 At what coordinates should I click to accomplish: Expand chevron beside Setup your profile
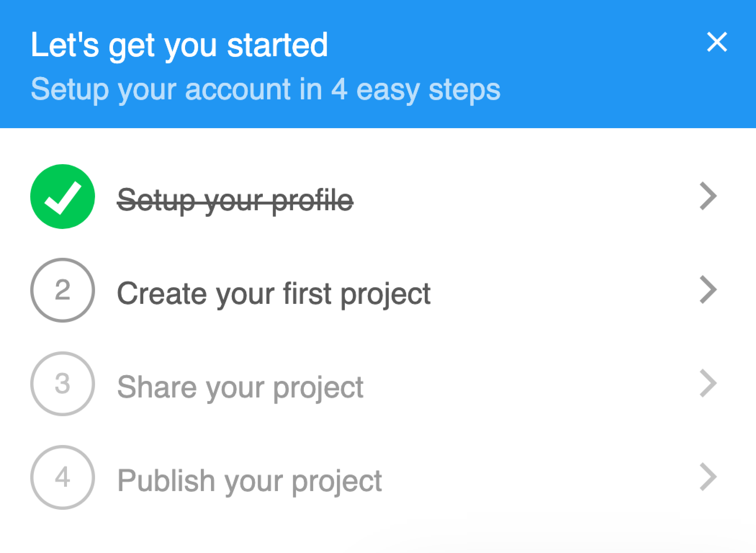coord(708,196)
